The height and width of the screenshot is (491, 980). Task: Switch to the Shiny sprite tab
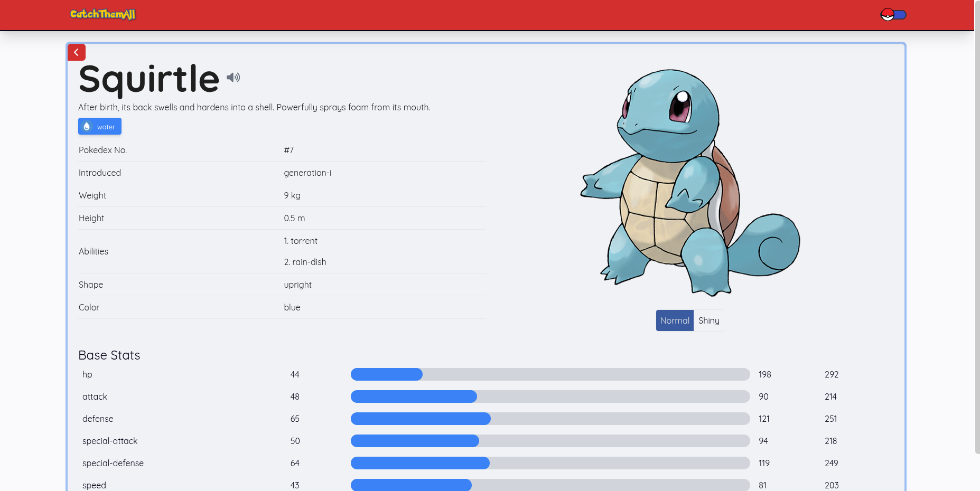(x=708, y=320)
